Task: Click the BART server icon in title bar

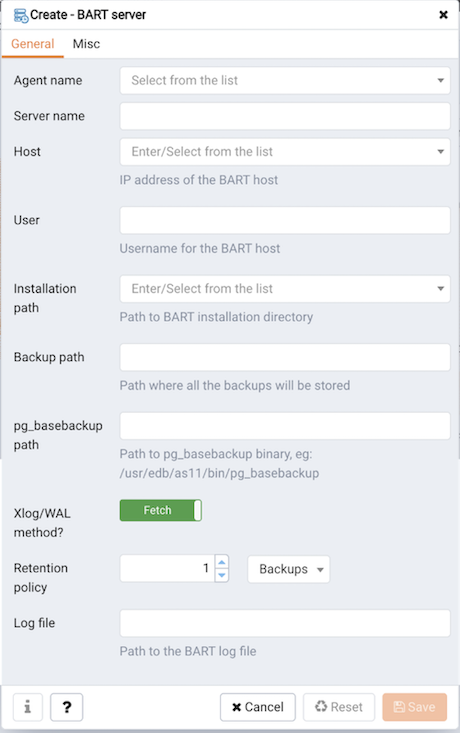Action: [21, 15]
